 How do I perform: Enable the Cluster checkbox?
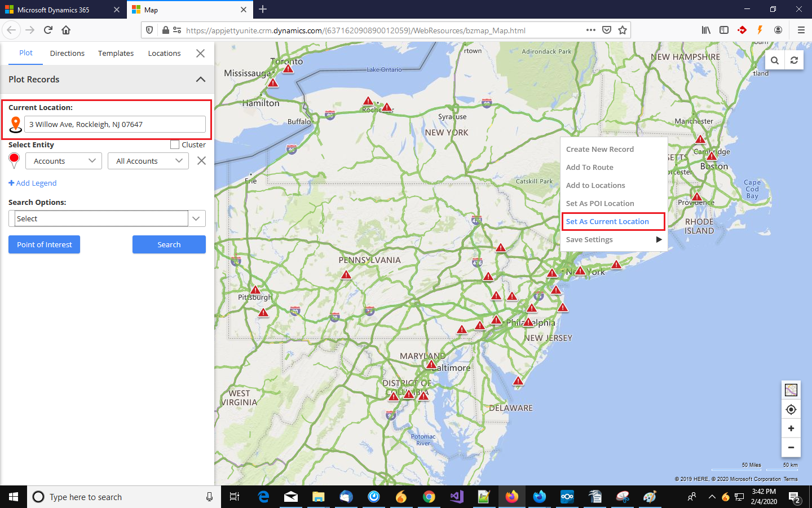pyautogui.click(x=175, y=144)
